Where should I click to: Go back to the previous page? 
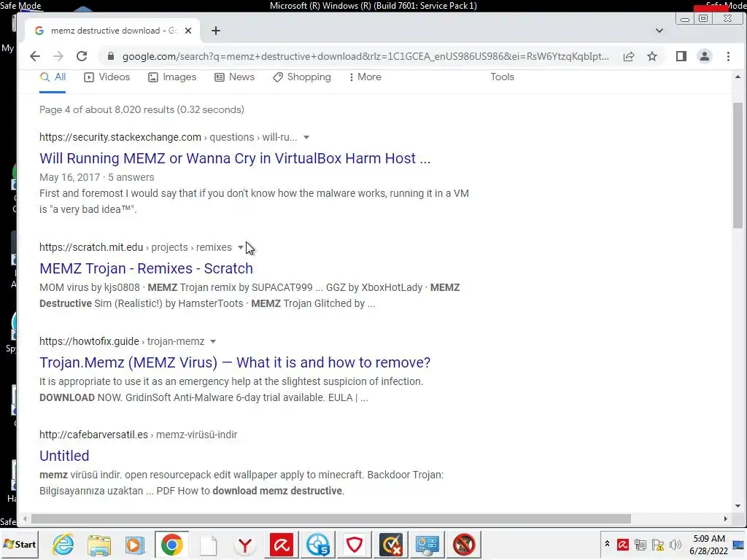35,56
